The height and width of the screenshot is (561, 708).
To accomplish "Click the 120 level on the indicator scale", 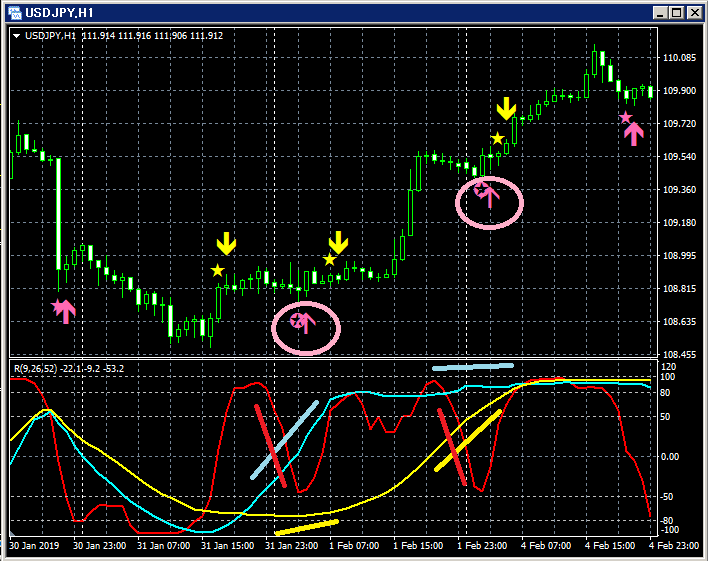I will tap(669, 367).
